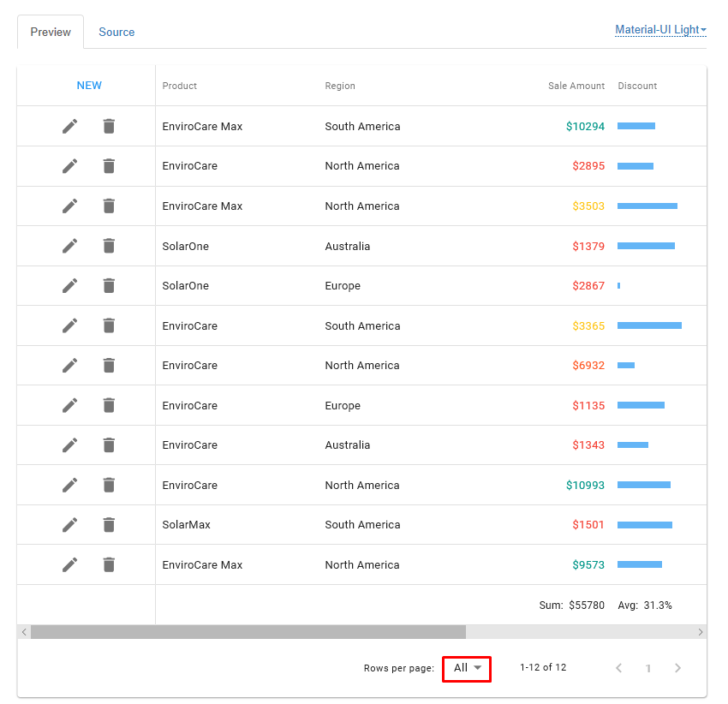Click the NEW button to add a row
Viewport: 728px width, 704px height.
tap(89, 86)
